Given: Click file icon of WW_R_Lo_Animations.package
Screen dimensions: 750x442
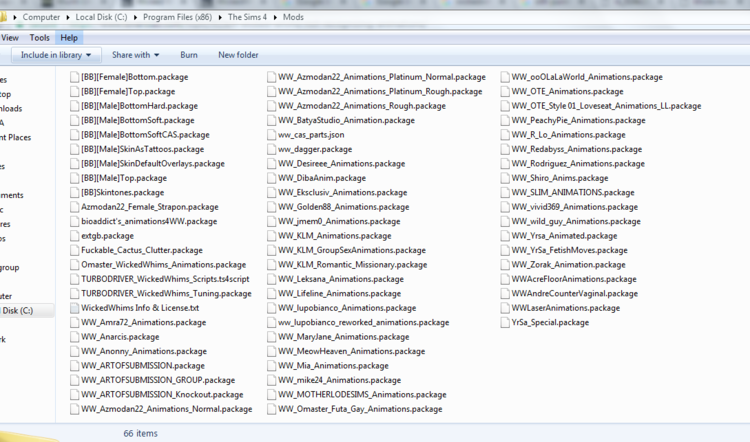Looking at the screenshot, I should tap(505, 135).
